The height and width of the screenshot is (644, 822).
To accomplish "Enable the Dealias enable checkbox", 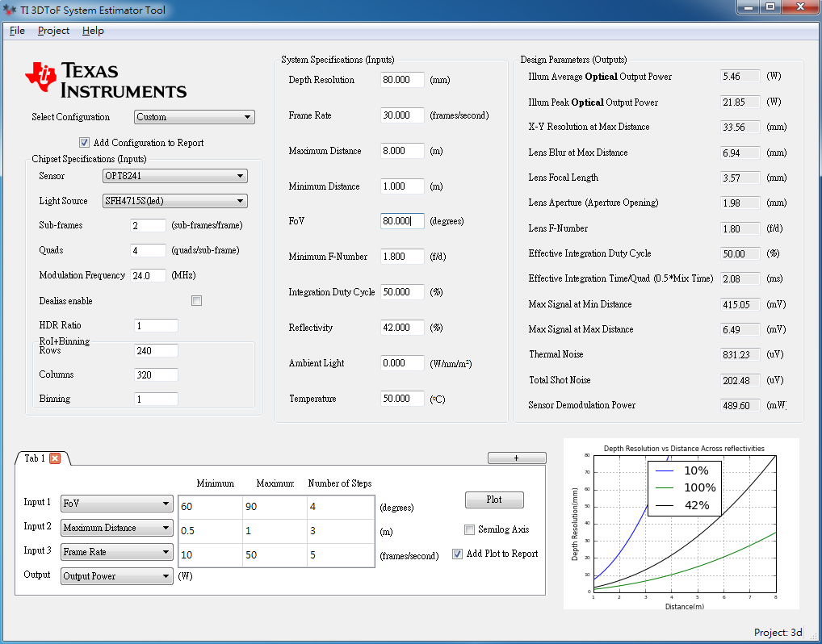I will [x=196, y=301].
